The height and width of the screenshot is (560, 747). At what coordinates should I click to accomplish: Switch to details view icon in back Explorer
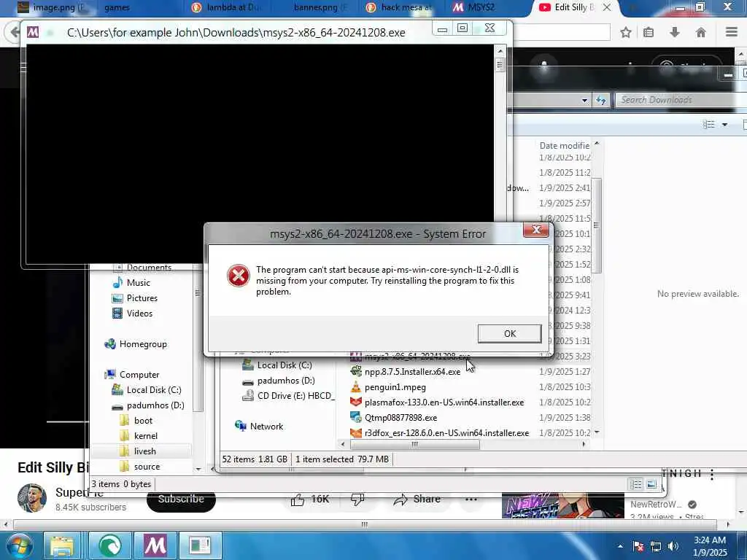(x=635, y=485)
